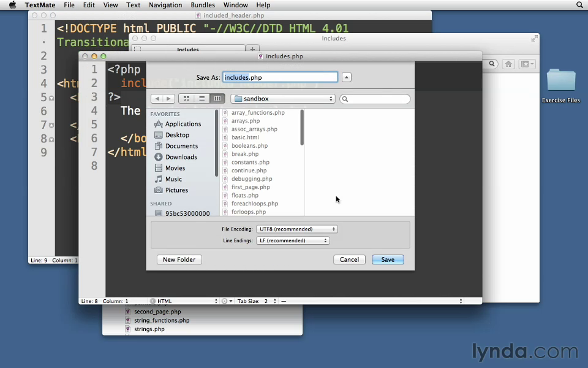
Task: Click the New Folder button
Action: click(x=179, y=259)
